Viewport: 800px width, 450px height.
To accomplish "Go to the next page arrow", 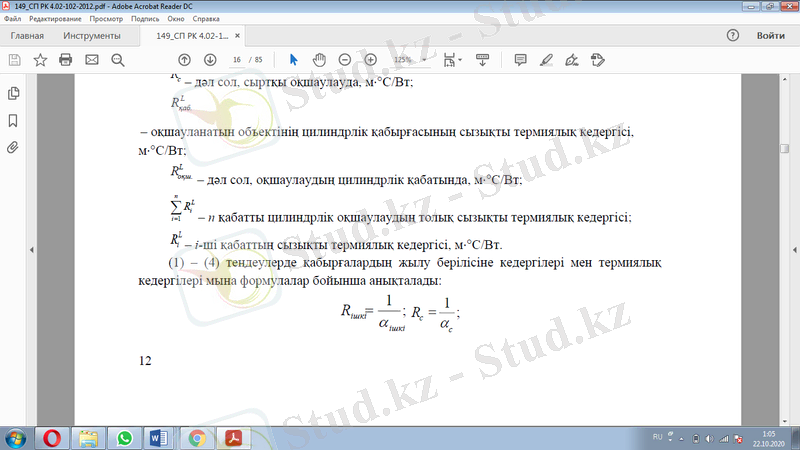I will [209, 59].
